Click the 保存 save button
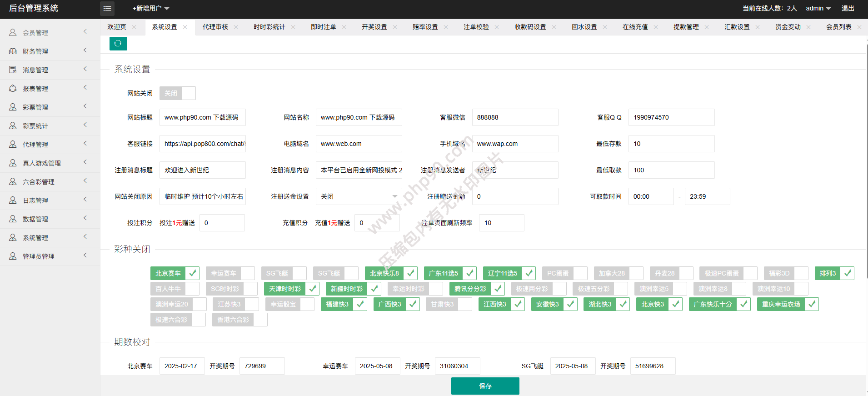The width and height of the screenshot is (868, 396). click(485, 386)
